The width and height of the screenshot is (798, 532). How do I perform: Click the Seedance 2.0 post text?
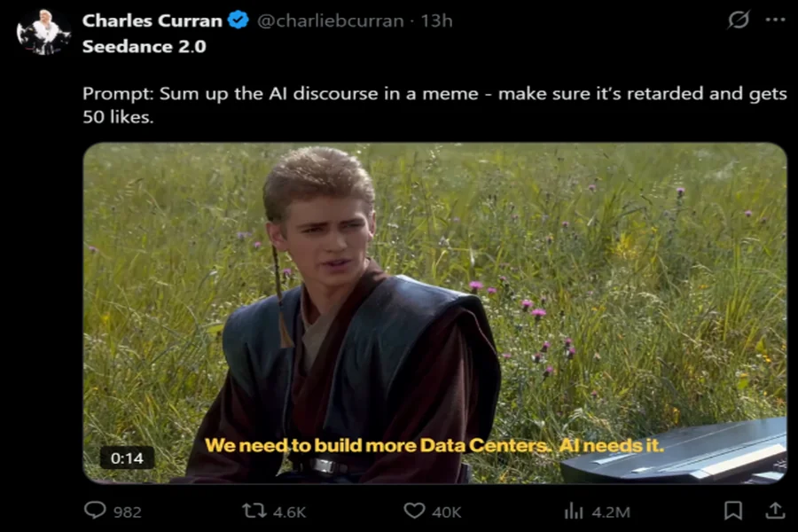[x=144, y=46]
